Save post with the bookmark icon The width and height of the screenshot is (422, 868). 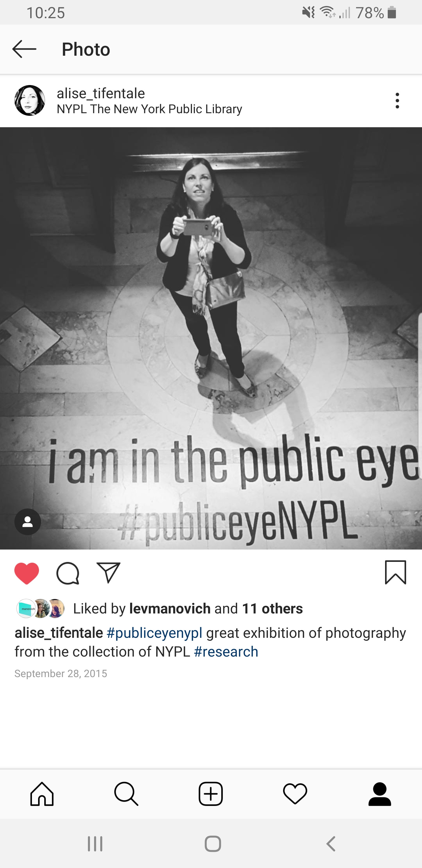(395, 572)
